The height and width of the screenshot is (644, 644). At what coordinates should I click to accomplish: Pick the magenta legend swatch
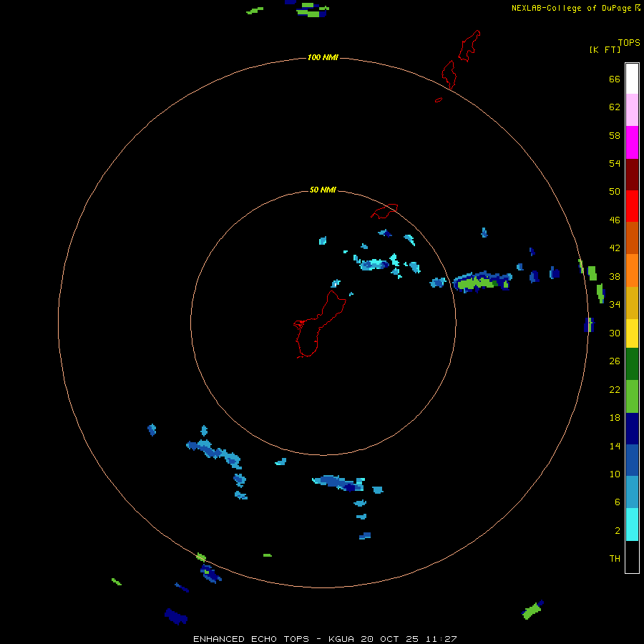[632, 142]
